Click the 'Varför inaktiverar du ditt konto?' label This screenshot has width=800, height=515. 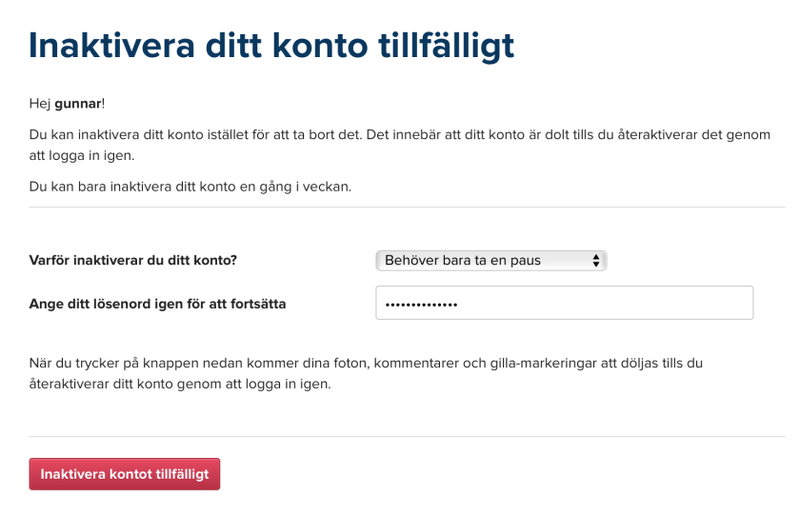(x=133, y=260)
